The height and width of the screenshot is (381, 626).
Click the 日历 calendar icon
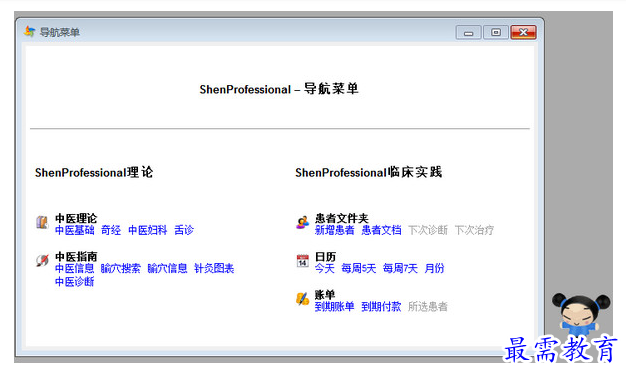click(302, 261)
